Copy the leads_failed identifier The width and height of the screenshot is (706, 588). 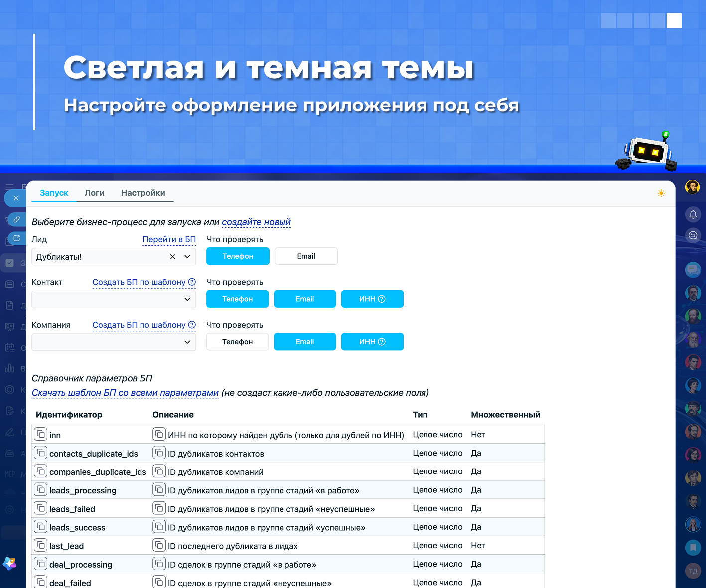coord(41,508)
